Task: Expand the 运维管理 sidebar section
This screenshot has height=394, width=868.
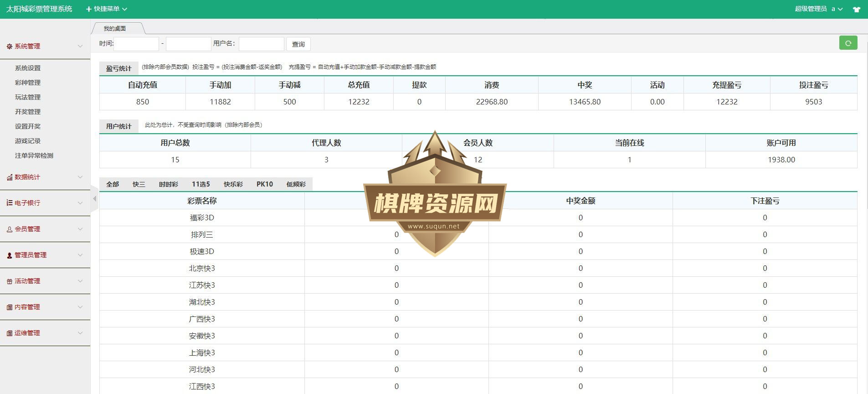Action: click(45, 333)
